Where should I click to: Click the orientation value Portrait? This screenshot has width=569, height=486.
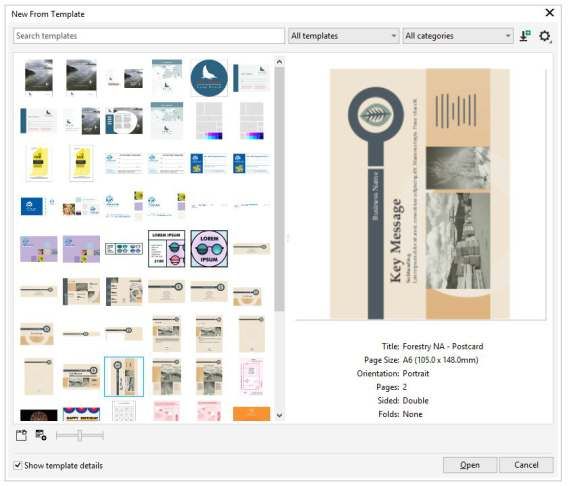coord(416,373)
